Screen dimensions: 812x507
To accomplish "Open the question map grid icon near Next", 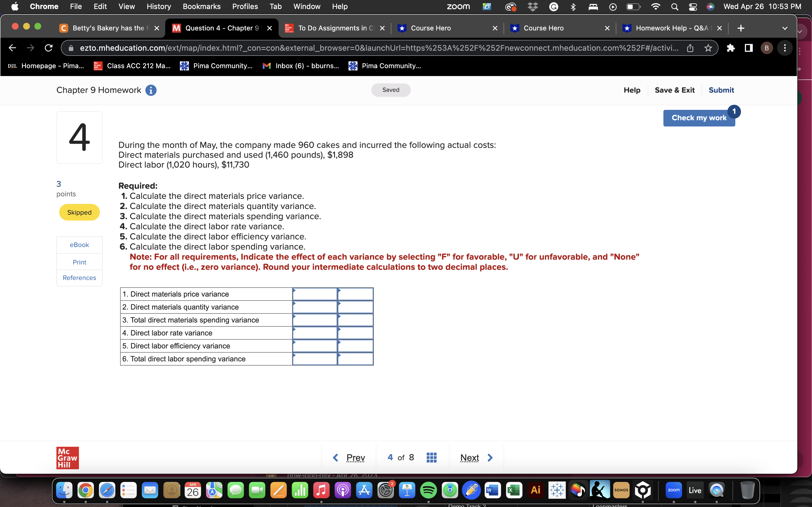I will (x=431, y=457).
